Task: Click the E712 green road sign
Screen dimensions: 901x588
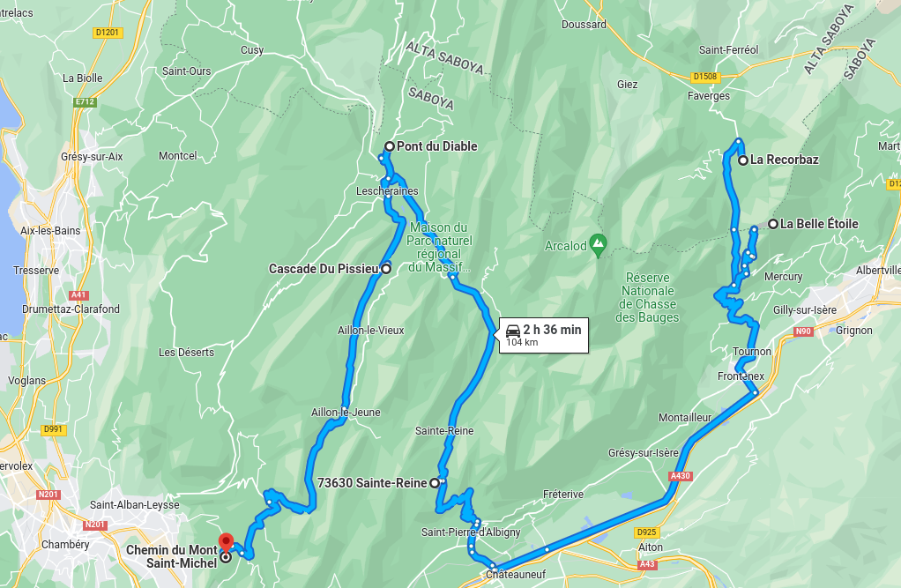Action: (x=85, y=101)
